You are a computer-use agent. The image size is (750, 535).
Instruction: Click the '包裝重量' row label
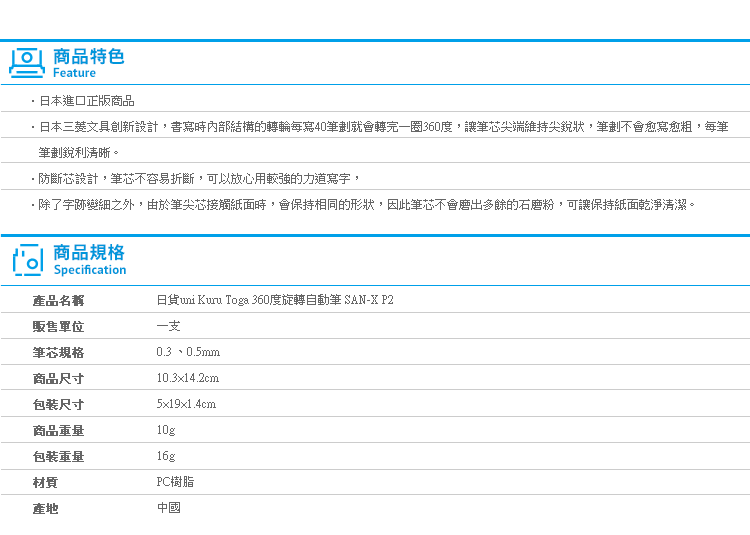[x=58, y=457]
